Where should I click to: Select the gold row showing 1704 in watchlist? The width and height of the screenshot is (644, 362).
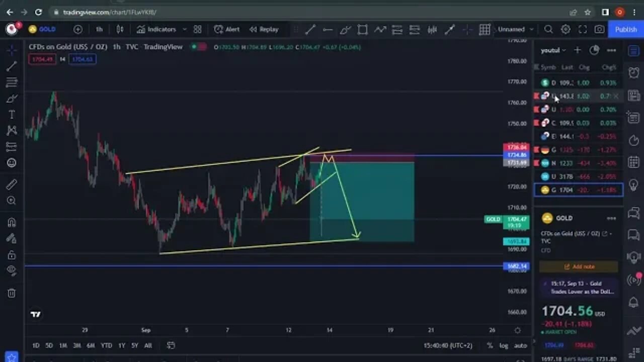pyautogui.click(x=579, y=190)
